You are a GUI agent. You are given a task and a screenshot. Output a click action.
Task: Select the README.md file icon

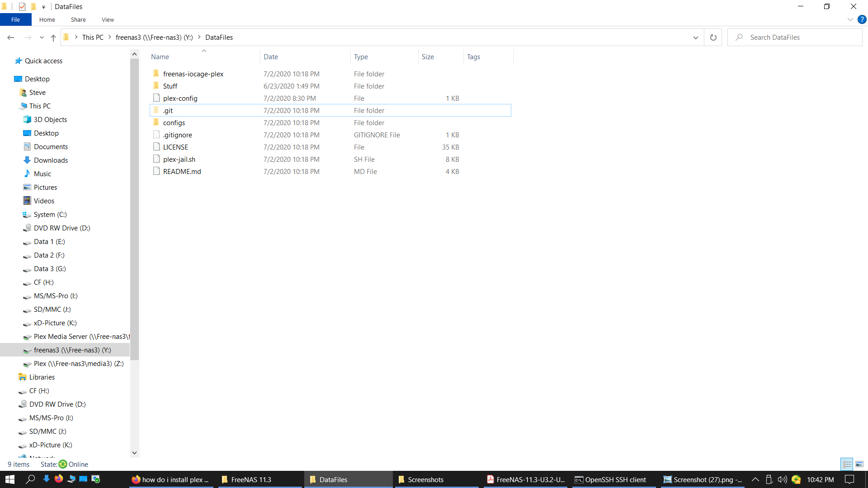click(x=156, y=171)
